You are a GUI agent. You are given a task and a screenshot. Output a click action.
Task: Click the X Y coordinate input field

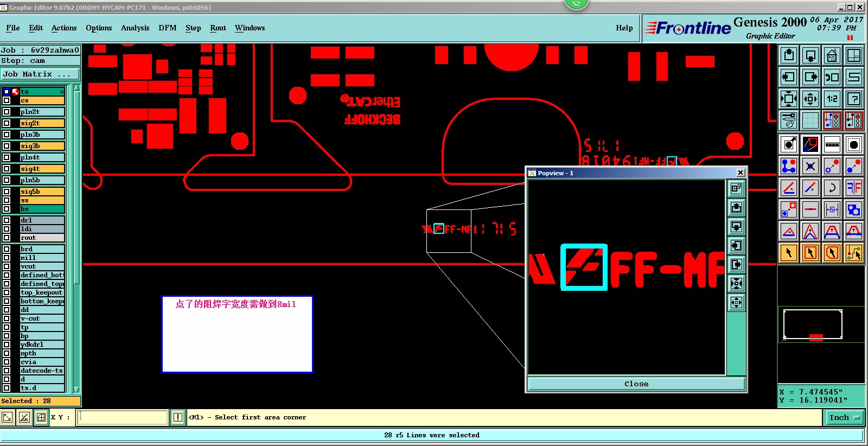(123, 417)
